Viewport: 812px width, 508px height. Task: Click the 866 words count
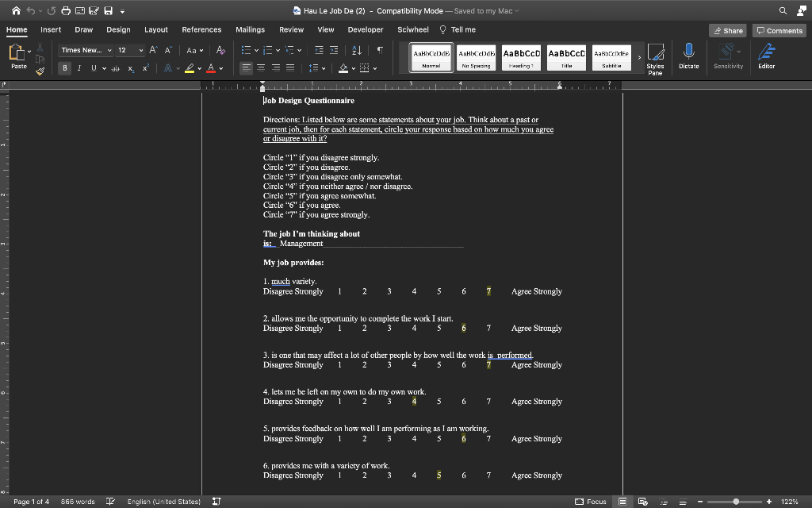click(78, 502)
